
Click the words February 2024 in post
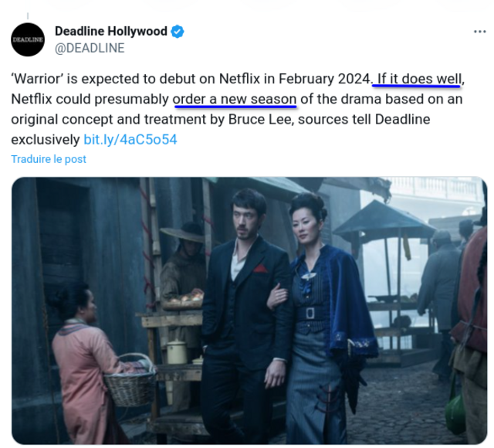[324, 79]
